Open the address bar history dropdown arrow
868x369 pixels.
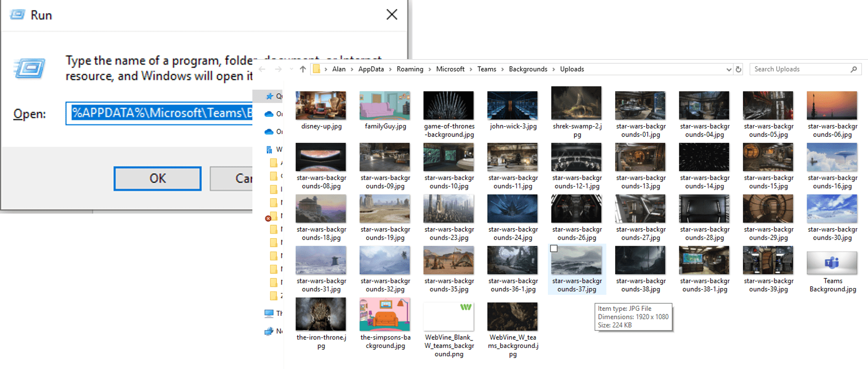pos(729,70)
